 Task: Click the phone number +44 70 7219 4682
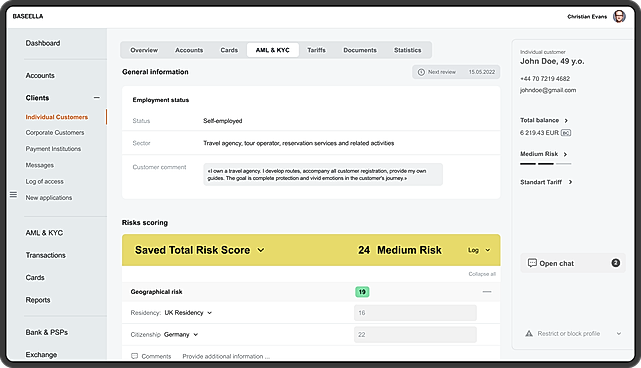pos(545,79)
